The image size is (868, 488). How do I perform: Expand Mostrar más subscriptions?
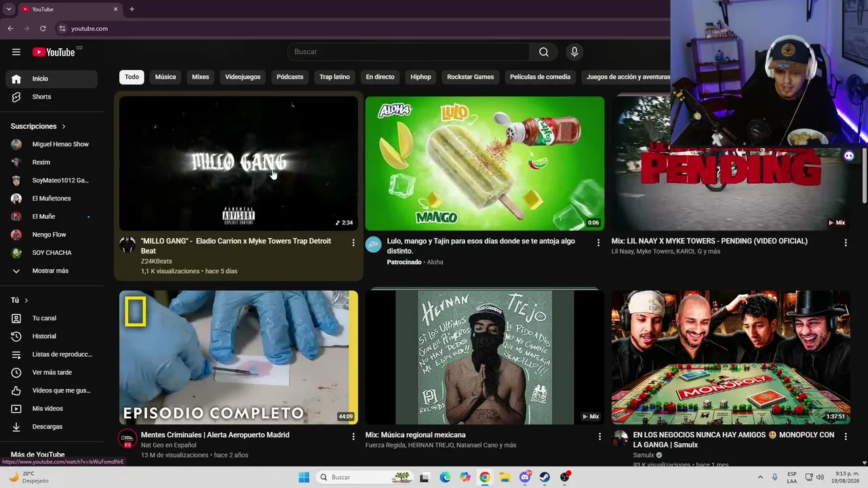(x=52, y=271)
